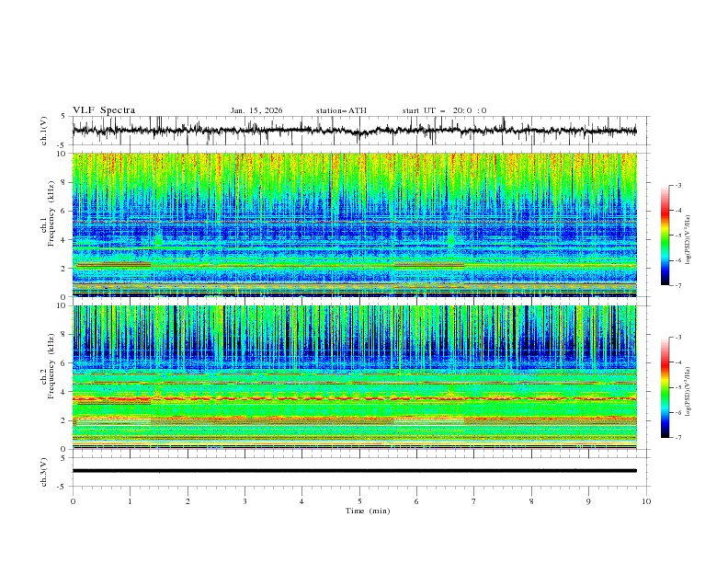Click the "-7" tick on ch.2 colorbar
The height and width of the screenshot is (563, 728).
678,438
